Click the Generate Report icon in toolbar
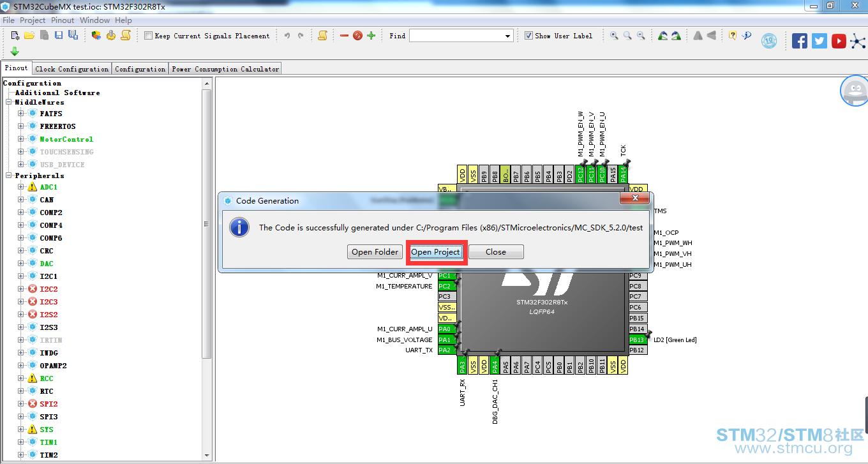Screen dimensions: 868x464 tap(126, 36)
